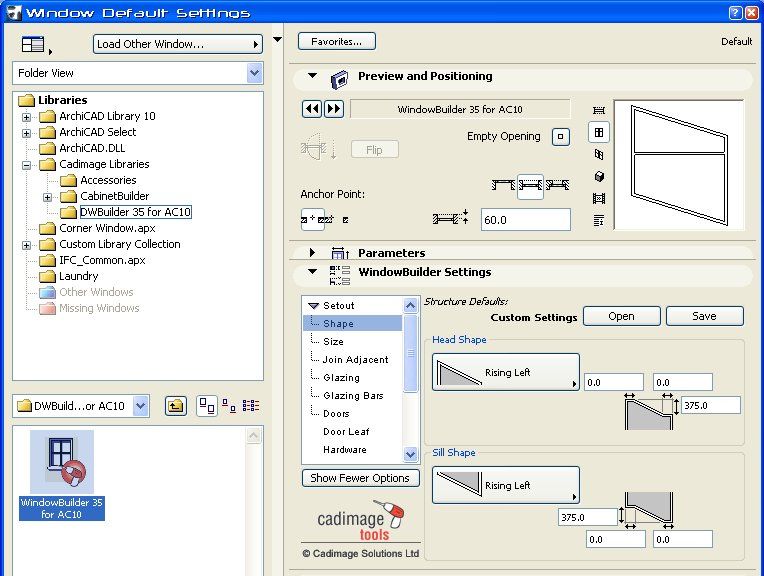The height and width of the screenshot is (576, 764).
Task: Go to the next library part
Action: click(x=334, y=109)
